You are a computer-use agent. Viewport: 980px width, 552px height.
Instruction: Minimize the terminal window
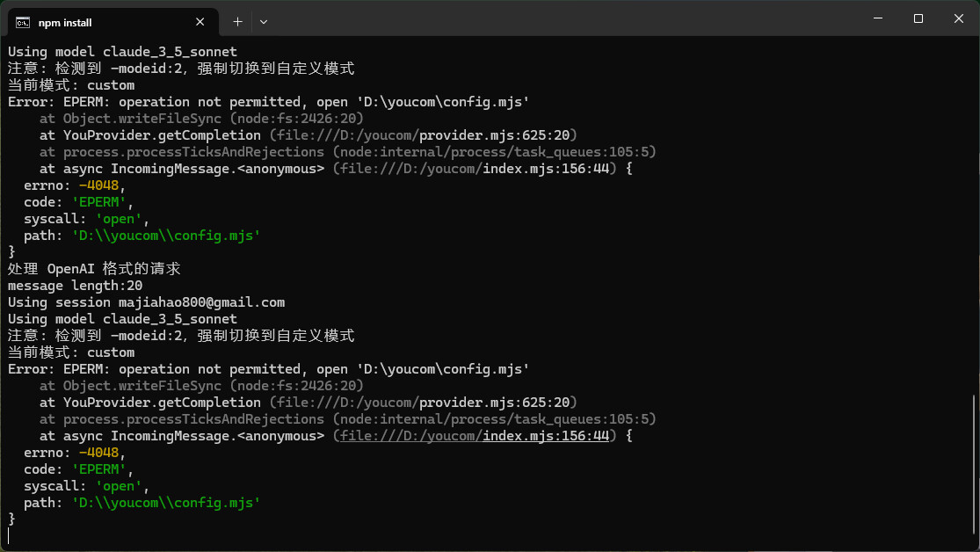[877, 18]
